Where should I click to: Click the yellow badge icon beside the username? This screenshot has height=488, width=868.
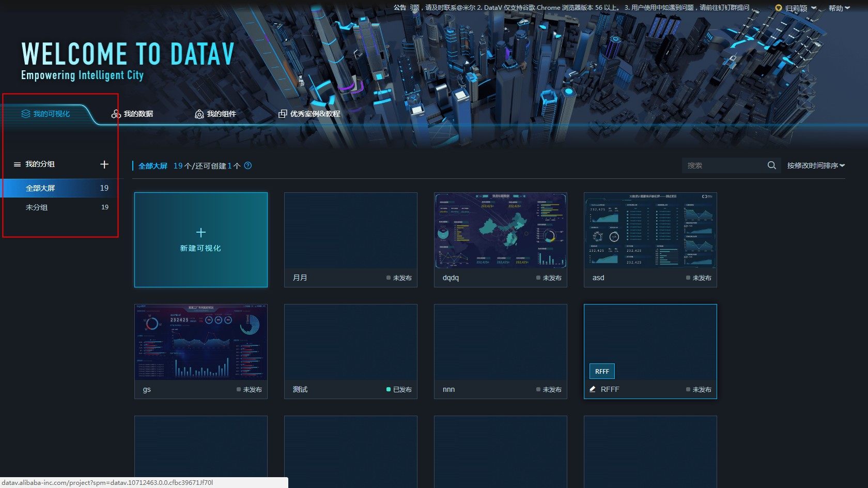(778, 8)
